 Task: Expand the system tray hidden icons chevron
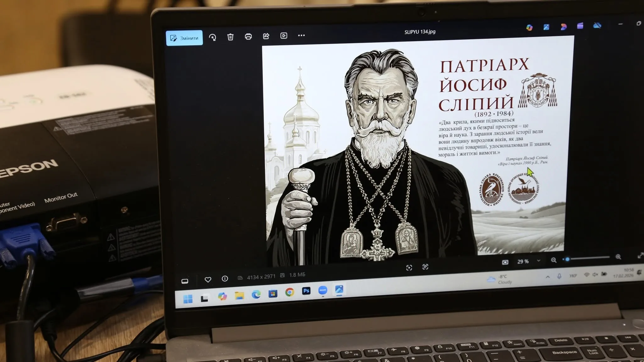pos(548,277)
